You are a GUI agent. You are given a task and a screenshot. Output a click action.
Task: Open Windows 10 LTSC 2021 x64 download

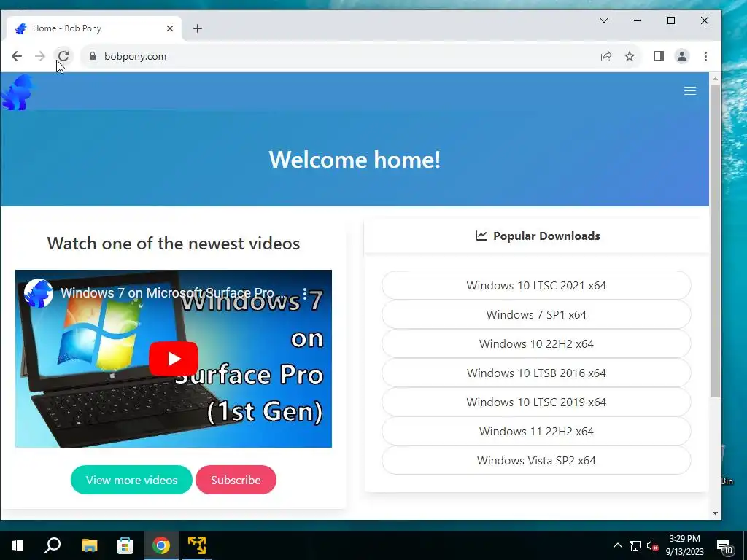[x=536, y=285]
